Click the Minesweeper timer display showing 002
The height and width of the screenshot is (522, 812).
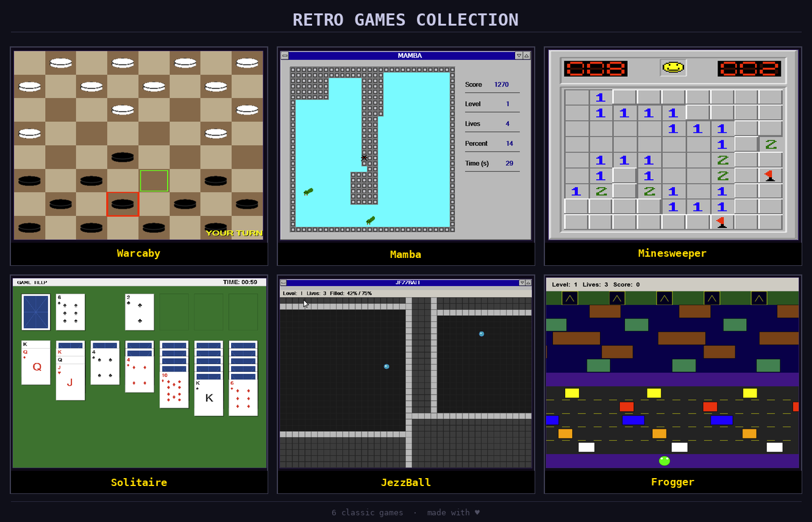click(x=749, y=68)
